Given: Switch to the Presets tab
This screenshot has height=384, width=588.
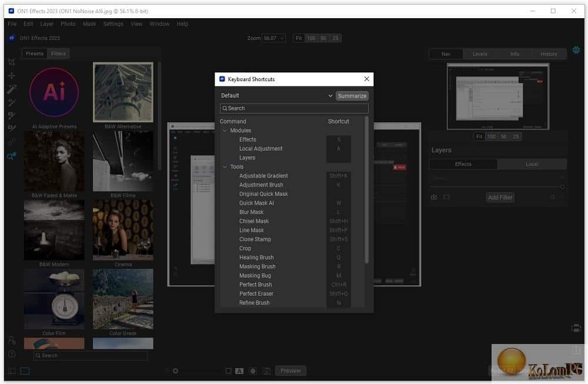Looking at the screenshot, I should 35,54.
